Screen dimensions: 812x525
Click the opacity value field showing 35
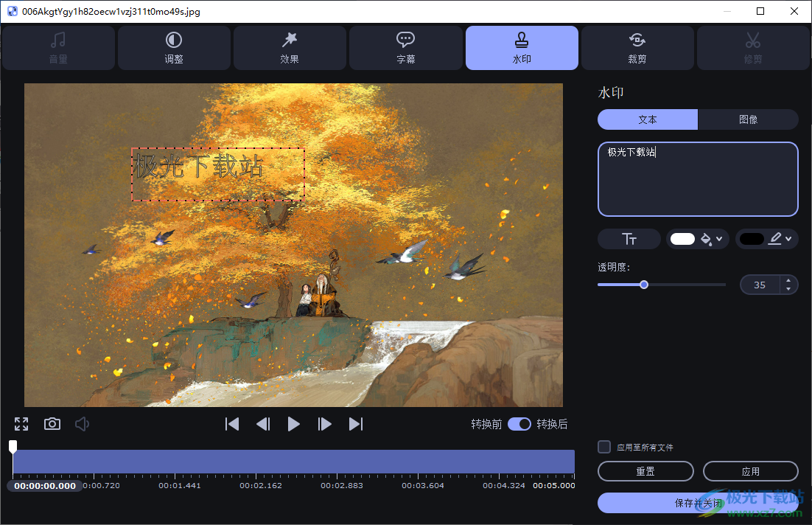coord(760,285)
